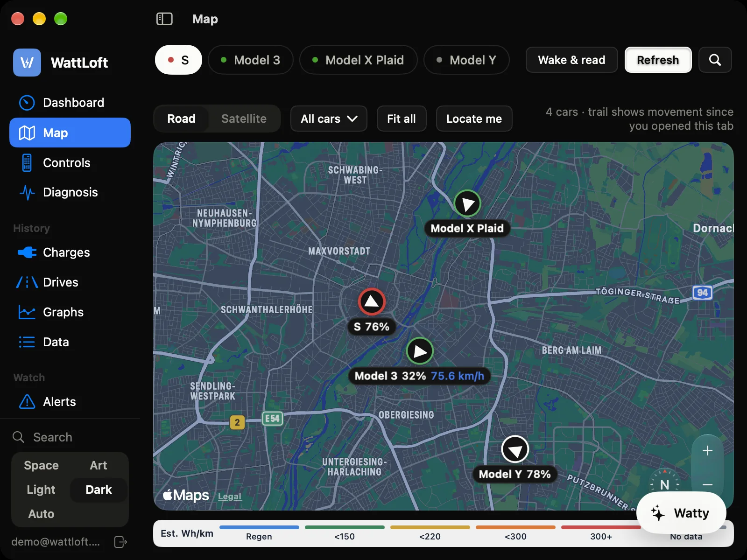Select the Model Y car tab
Image resolution: width=747 pixels, height=560 pixels.
pos(466,60)
